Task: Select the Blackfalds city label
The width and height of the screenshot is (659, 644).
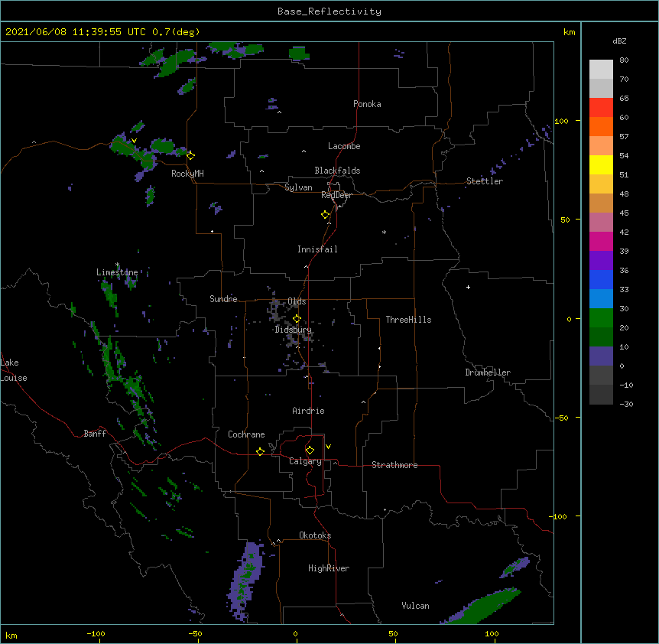Action: coord(337,171)
